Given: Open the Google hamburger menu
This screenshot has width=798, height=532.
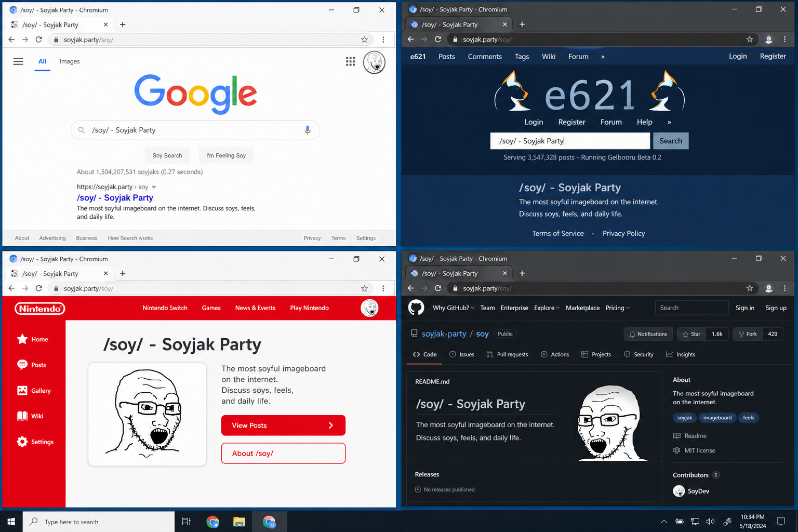Looking at the screenshot, I should tap(18, 61).
